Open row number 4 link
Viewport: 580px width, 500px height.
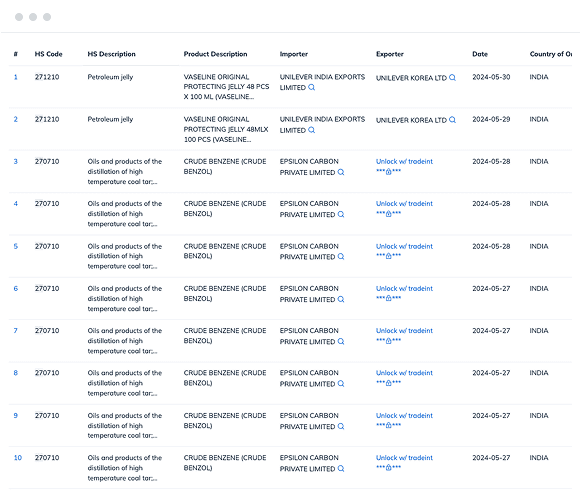click(x=16, y=204)
